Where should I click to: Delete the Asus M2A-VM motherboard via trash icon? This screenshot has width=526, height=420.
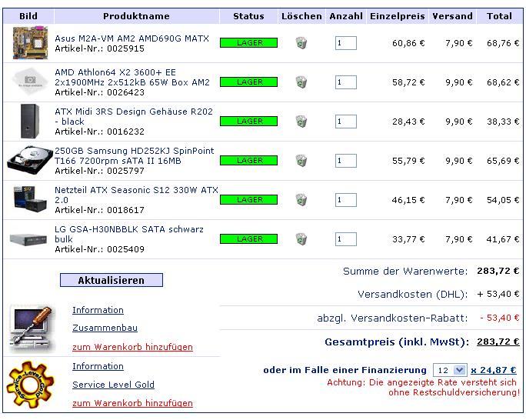coord(301,43)
